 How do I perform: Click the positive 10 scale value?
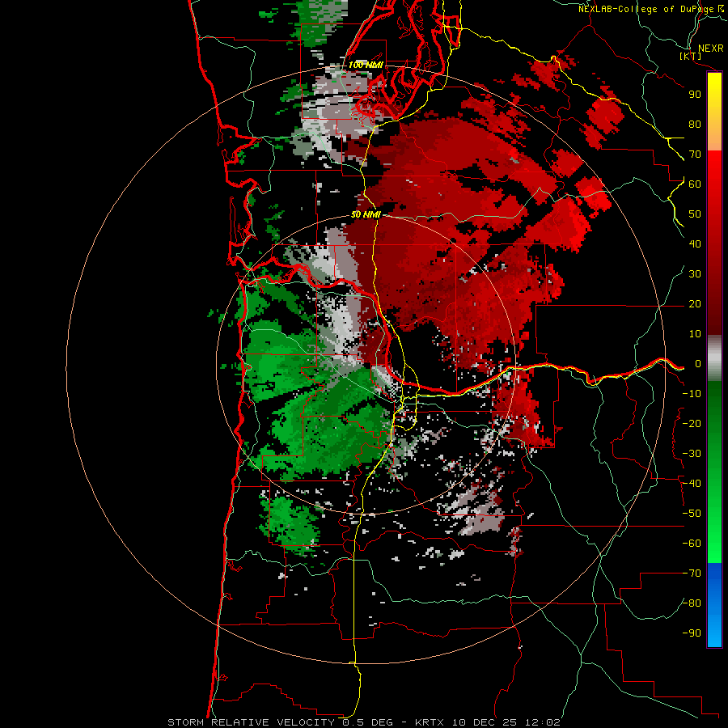(x=695, y=334)
